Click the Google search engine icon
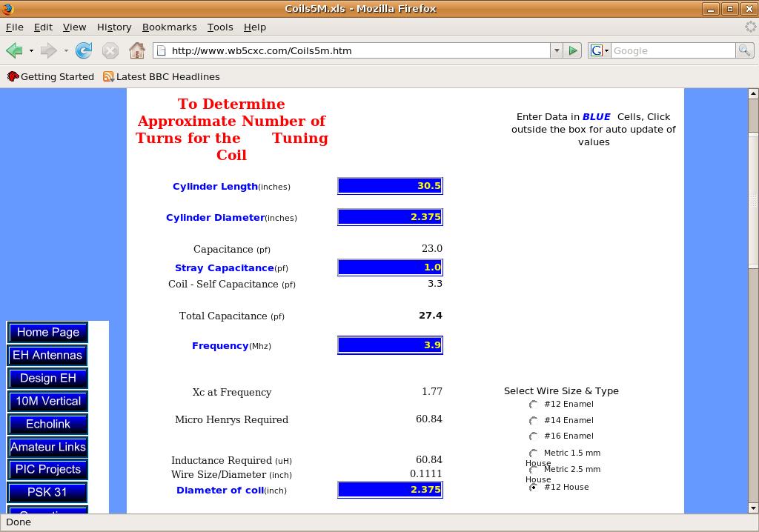The width and height of the screenshot is (759, 532). click(597, 50)
